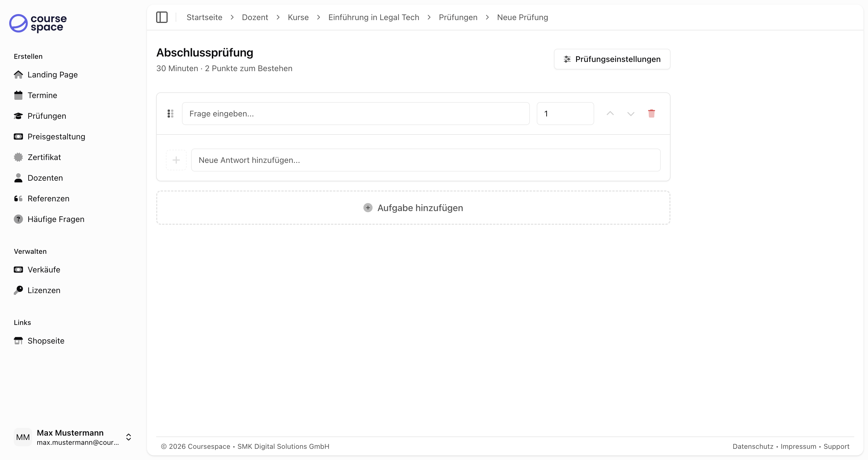Image resolution: width=868 pixels, height=460 pixels.
Task: Navigate to Kurse breadcrumb
Action: coord(298,17)
